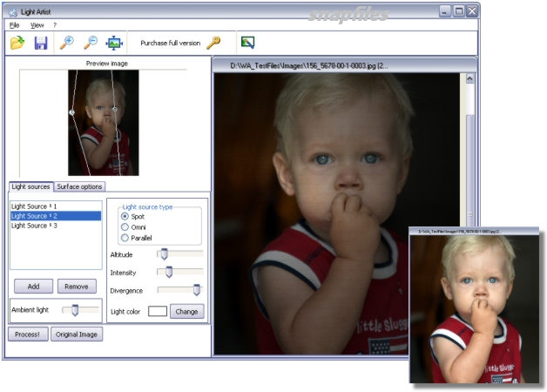The height and width of the screenshot is (392, 547).
Task: Click the Intensity slider handle
Action: 170,272
